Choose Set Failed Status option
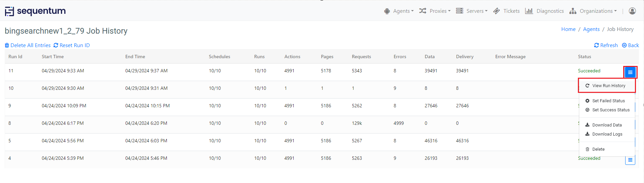Screen dimensions: 644x183 [x=608, y=101]
